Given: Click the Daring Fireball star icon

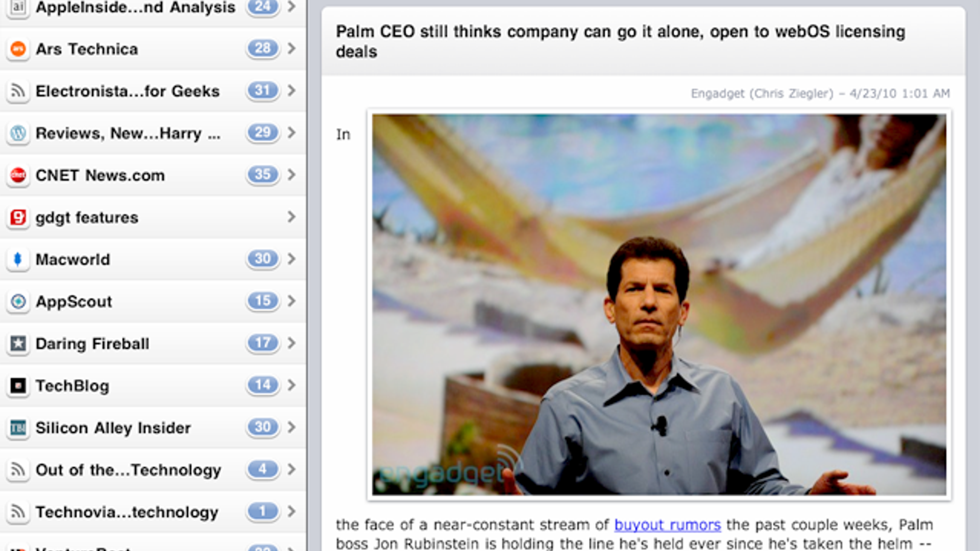Looking at the screenshot, I should (x=18, y=343).
